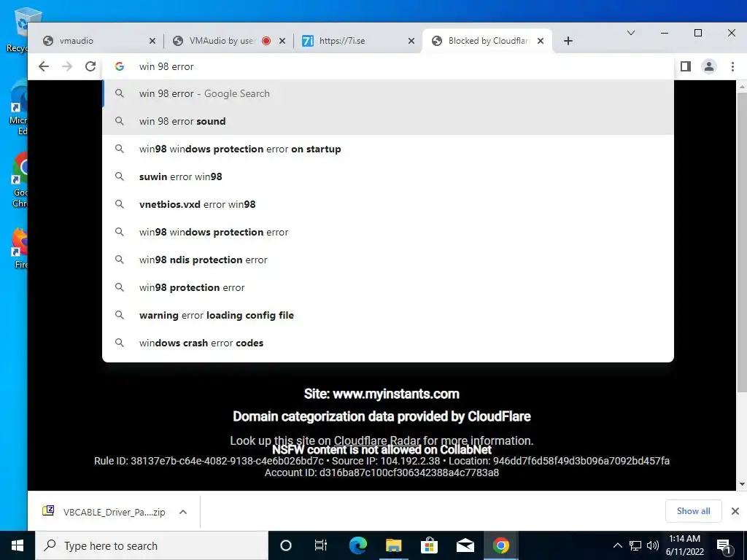
Task: Close the https://7i.se tab
Action: coord(411,41)
